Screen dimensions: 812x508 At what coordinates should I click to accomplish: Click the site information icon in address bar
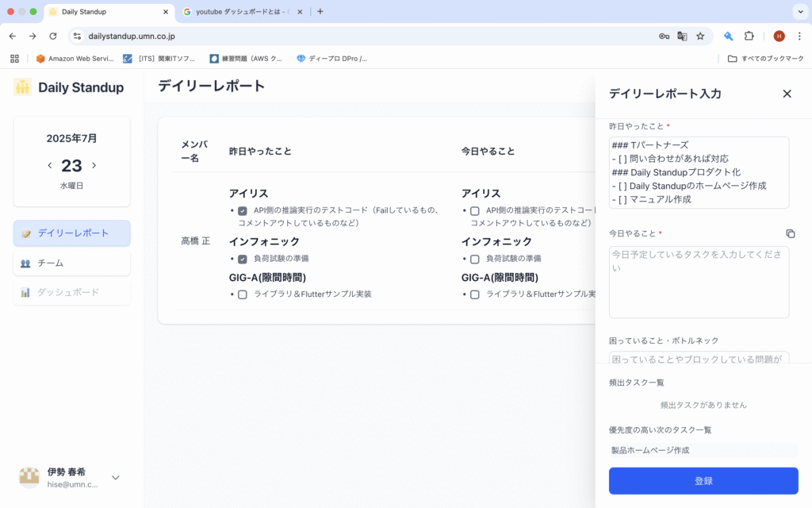pyautogui.click(x=77, y=36)
